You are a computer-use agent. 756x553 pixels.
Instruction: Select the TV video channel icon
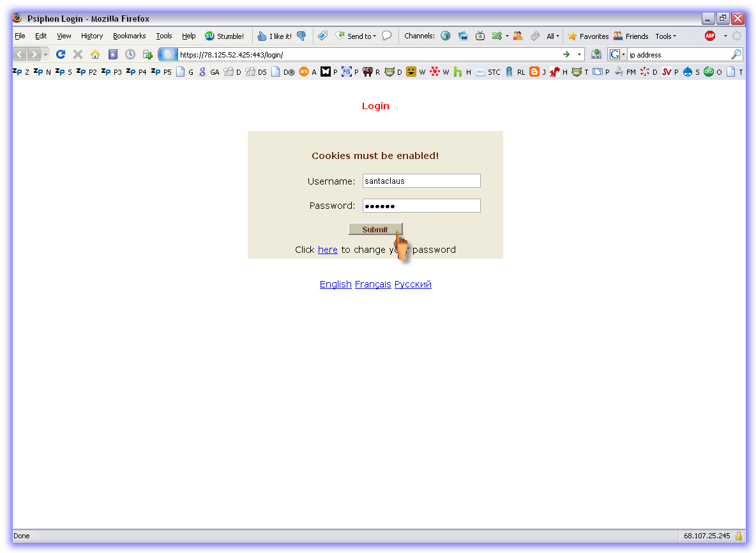[480, 36]
